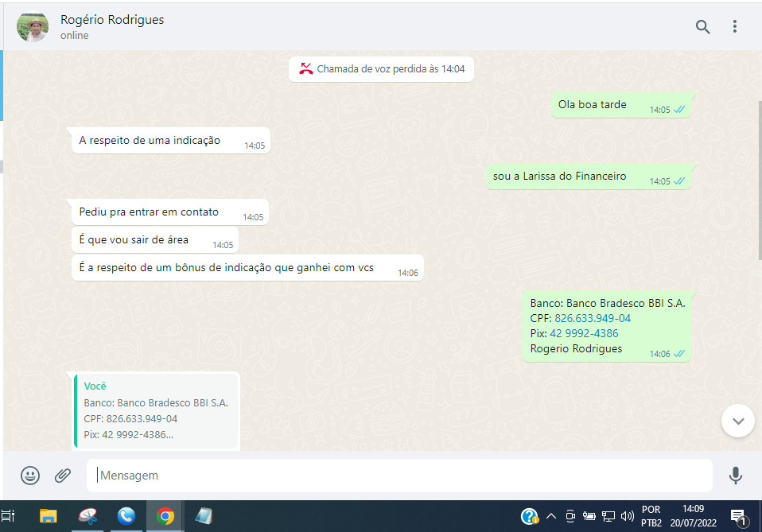
Task: Click the search icon in chat header
Action: tap(702, 27)
